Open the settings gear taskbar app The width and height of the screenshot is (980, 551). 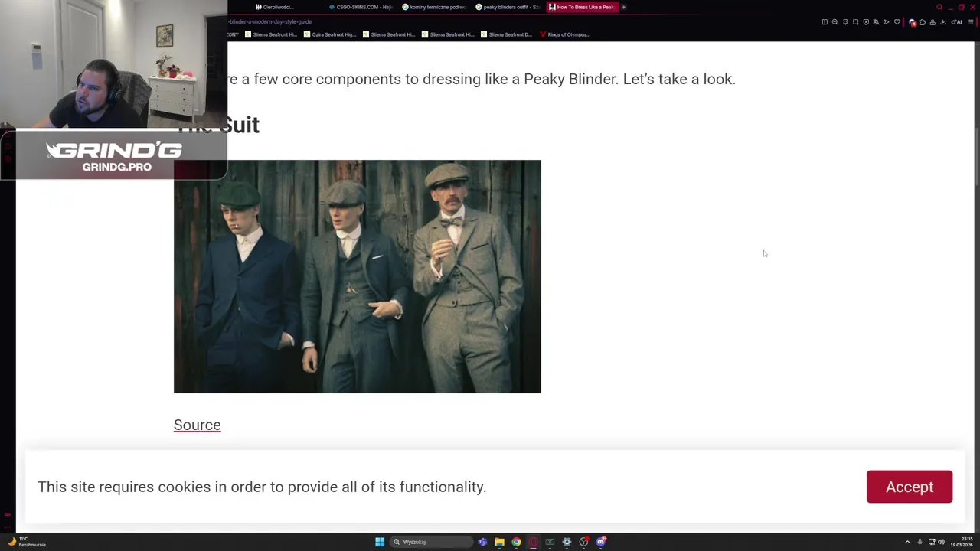(567, 542)
